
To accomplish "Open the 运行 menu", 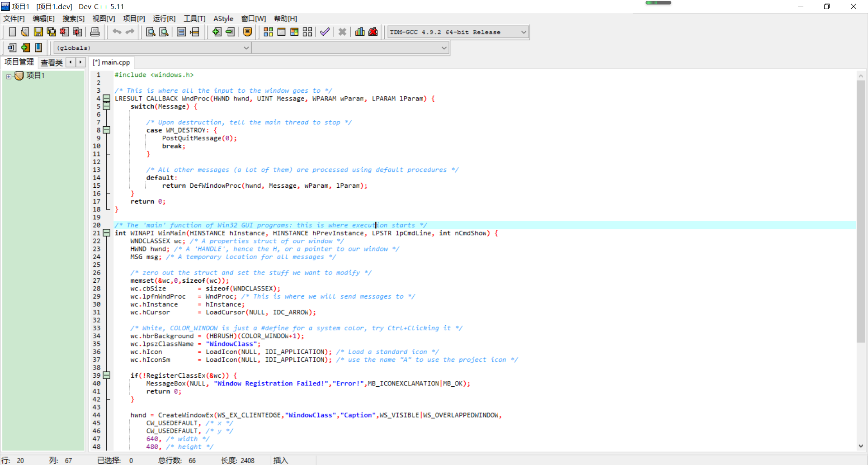I will pos(164,19).
